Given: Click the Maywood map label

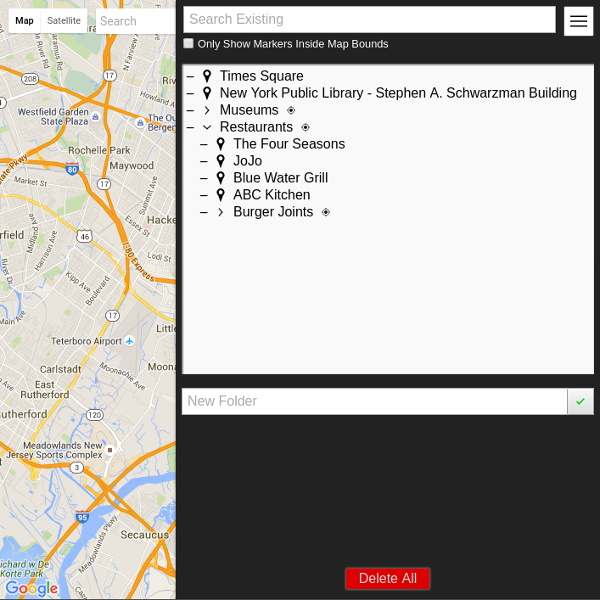Looking at the screenshot, I should pos(132,166).
